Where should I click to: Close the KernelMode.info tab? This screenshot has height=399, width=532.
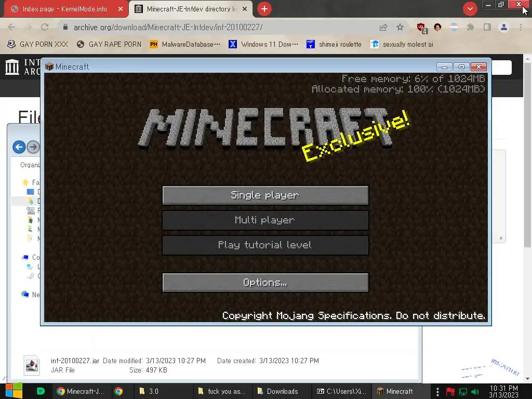click(121, 9)
